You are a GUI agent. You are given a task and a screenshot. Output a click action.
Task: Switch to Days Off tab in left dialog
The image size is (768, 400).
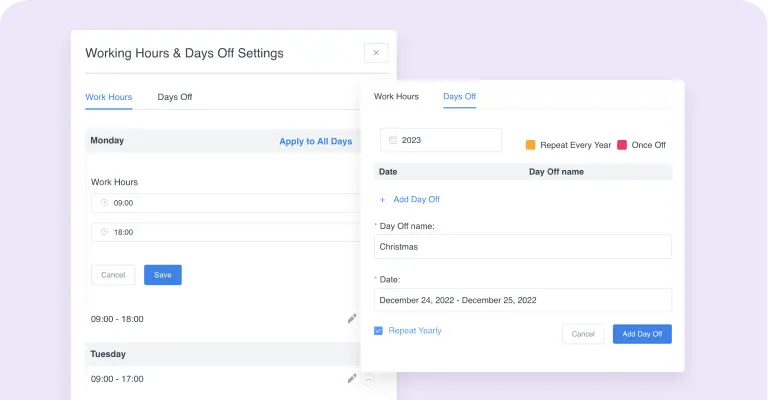click(175, 97)
